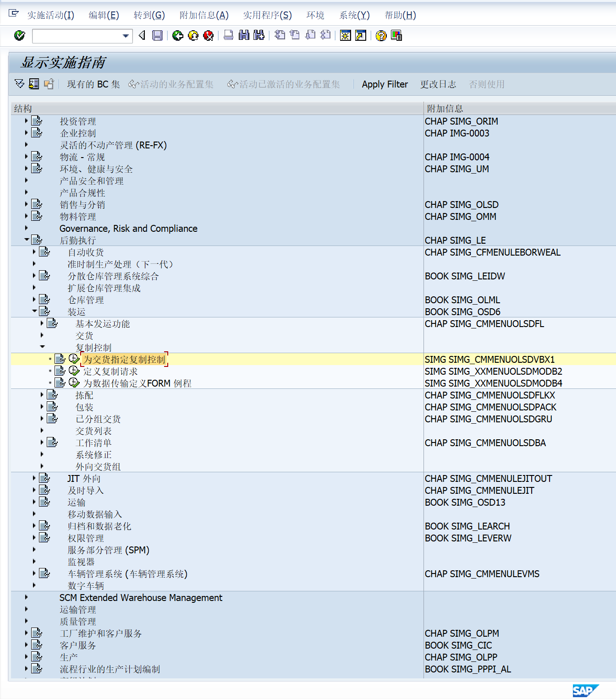
Task: Open documentation icon for 拣配
Action: (52, 395)
